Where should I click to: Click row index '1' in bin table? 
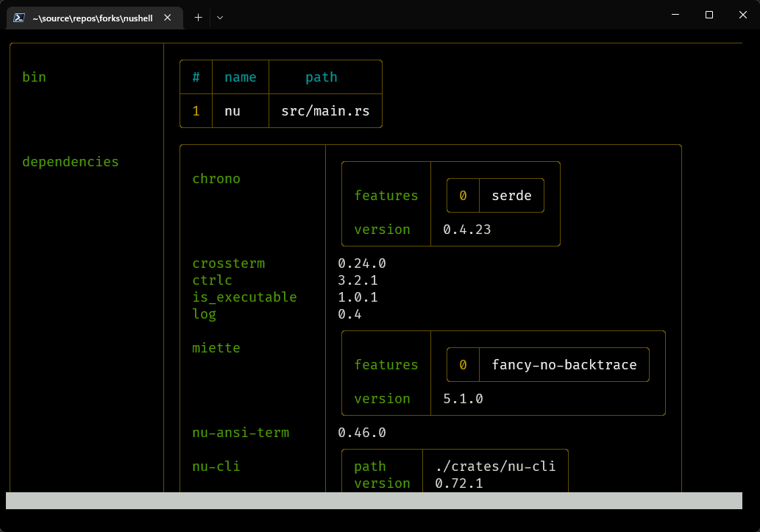[196, 111]
